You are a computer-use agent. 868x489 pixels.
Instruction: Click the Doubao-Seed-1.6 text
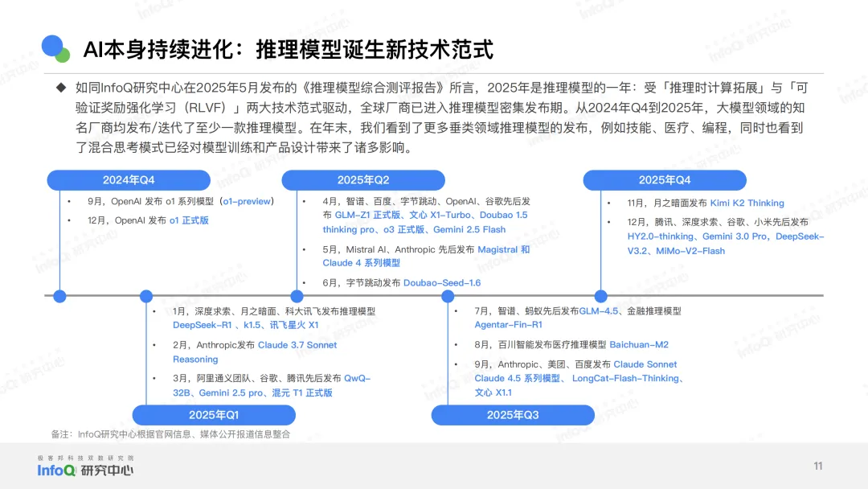pos(442,283)
